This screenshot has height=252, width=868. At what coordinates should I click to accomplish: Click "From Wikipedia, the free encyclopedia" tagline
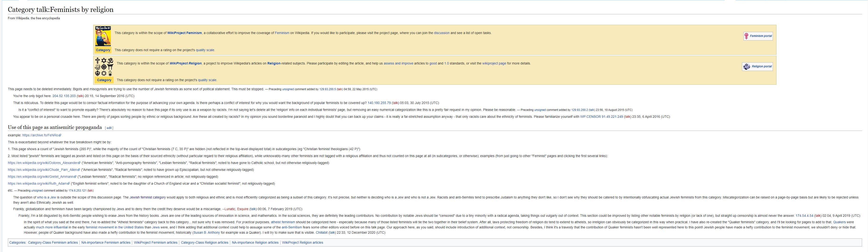(34, 18)
